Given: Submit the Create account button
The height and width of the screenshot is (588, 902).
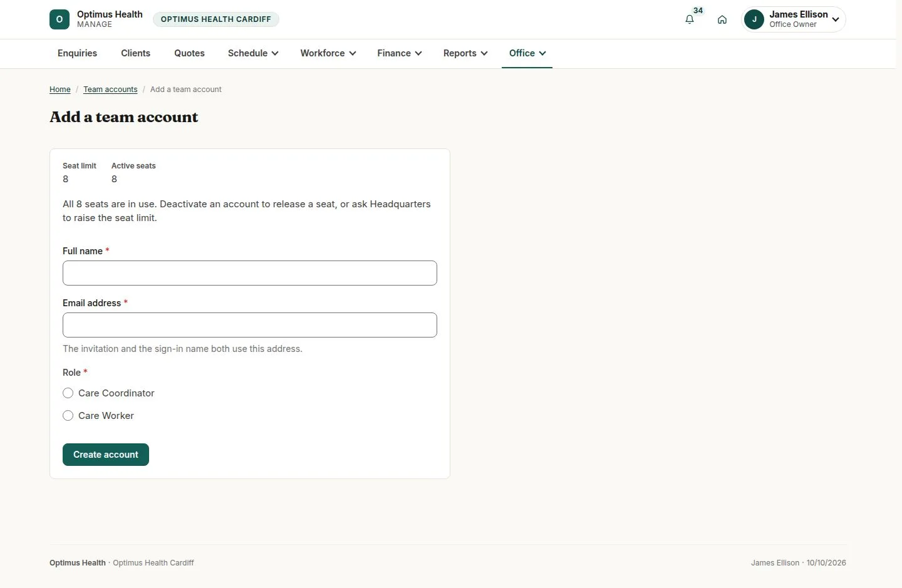Looking at the screenshot, I should pyautogui.click(x=106, y=455).
